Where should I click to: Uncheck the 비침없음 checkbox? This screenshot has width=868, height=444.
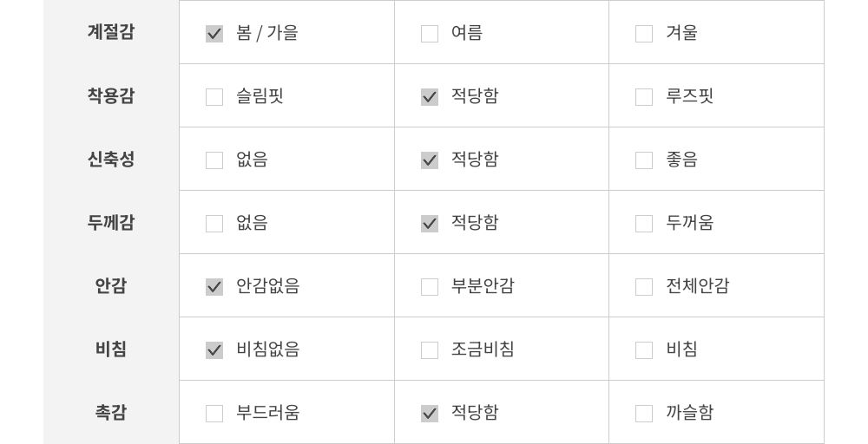click(214, 350)
